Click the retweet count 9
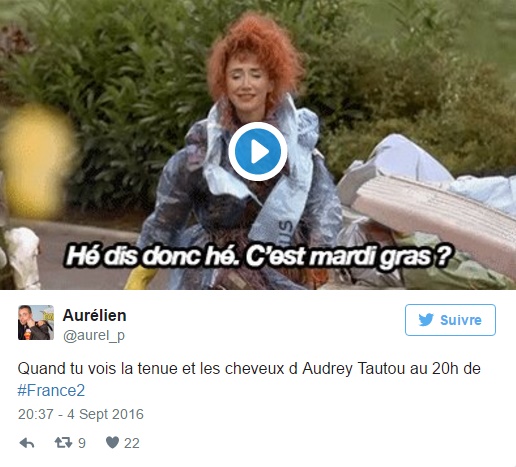This screenshot has width=516, height=467. click(82, 443)
